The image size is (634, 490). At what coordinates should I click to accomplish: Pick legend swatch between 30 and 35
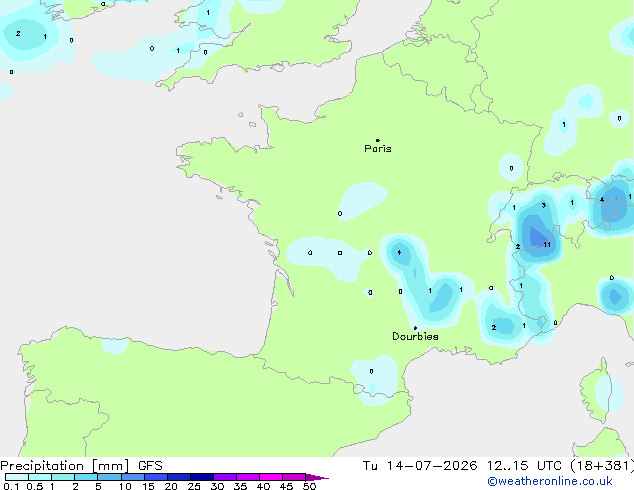point(225,477)
